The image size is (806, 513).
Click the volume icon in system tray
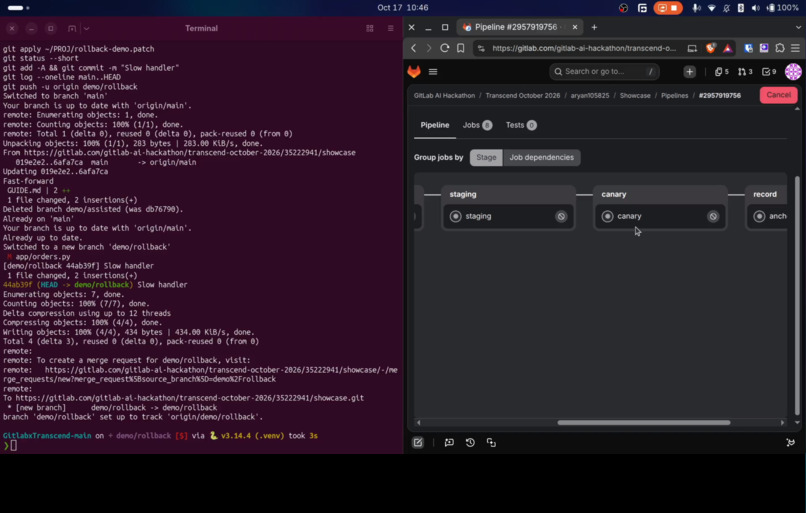755,8
